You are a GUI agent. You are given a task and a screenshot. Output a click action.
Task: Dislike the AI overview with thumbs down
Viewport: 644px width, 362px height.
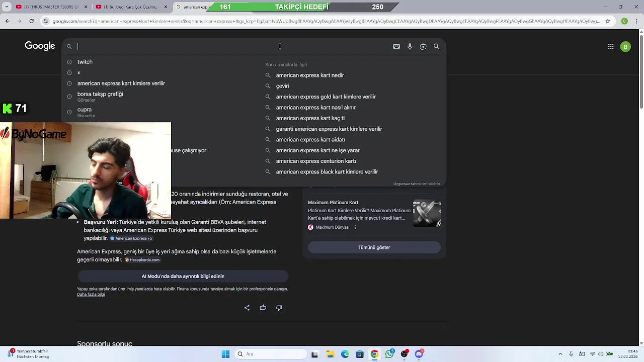coord(279,308)
